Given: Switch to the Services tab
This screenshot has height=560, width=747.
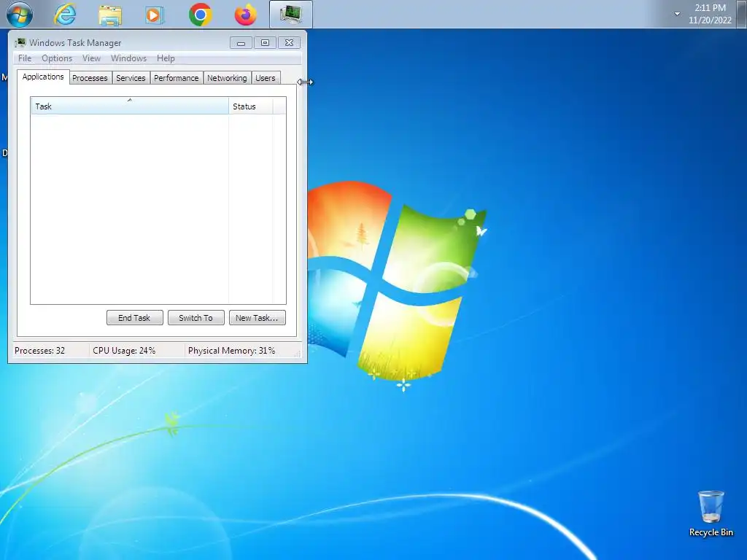Looking at the screenshot, I should click(x=131, y=78).
